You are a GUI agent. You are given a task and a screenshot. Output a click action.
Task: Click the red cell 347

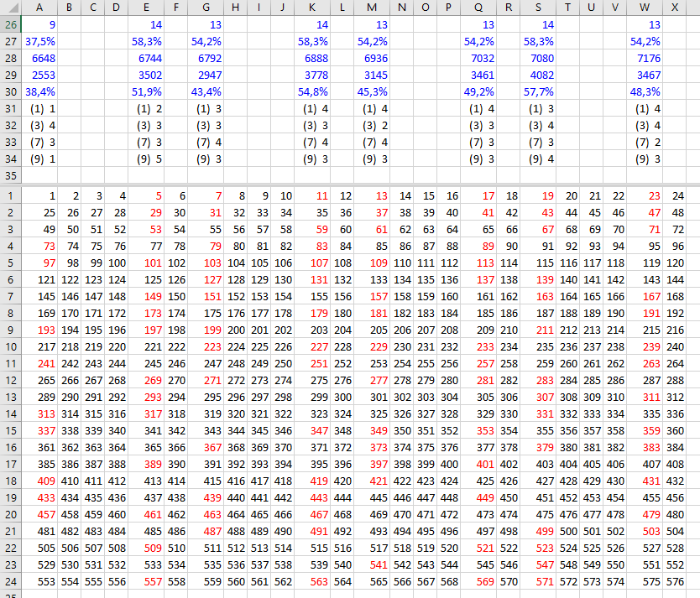pyautogui.click(x=312, y=431)
